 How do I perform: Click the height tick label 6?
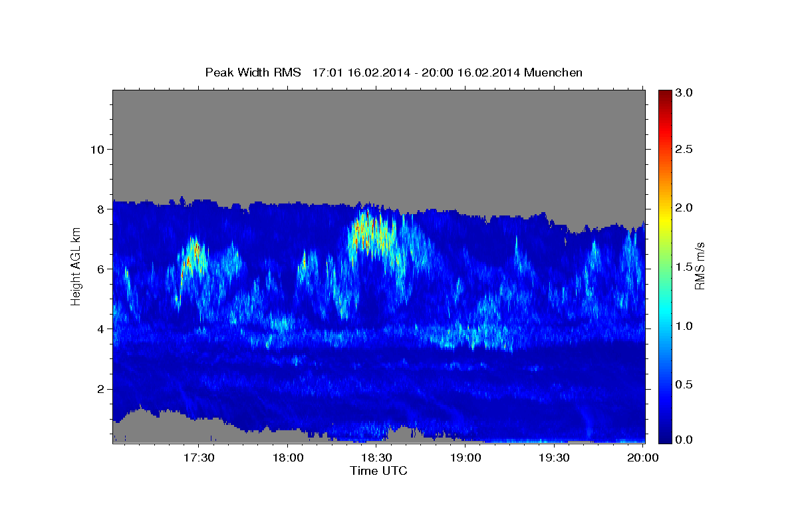click(100, 269)
